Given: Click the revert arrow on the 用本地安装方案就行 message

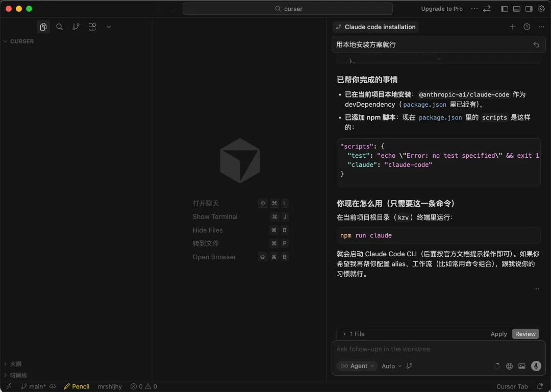Looking at the screenshot, I should [536, 44].
